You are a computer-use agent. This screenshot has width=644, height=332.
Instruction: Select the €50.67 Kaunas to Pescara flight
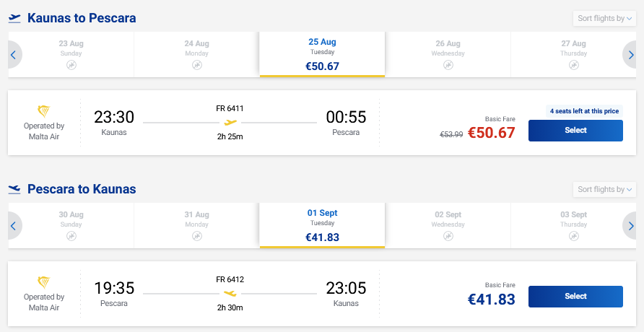[575, 131]
